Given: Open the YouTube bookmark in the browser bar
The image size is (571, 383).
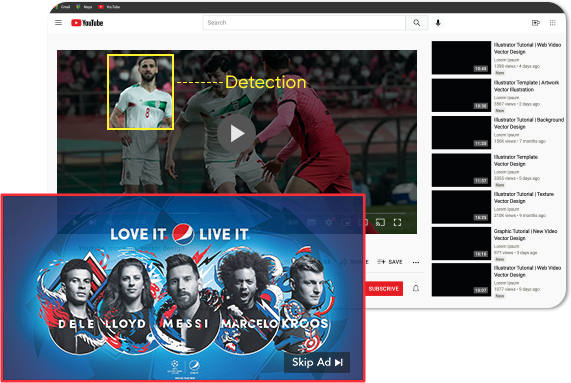Looking at the screenshot, I should (110, 7).
